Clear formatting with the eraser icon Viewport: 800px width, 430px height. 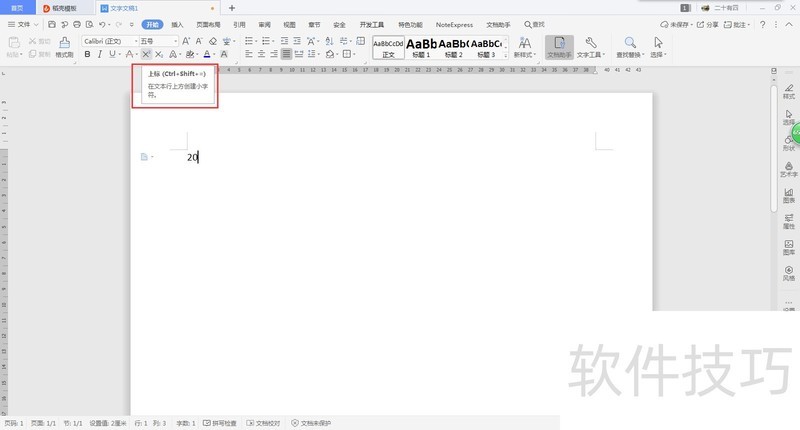(213, 41)
